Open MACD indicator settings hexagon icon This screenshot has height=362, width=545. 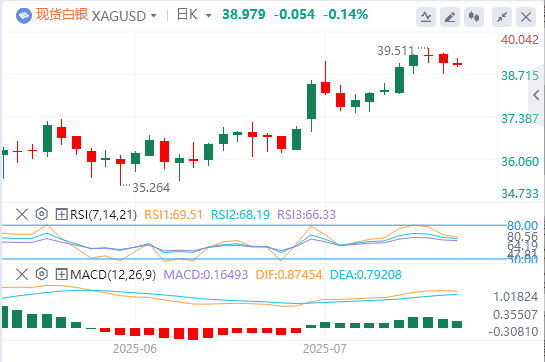coord(42,274)
